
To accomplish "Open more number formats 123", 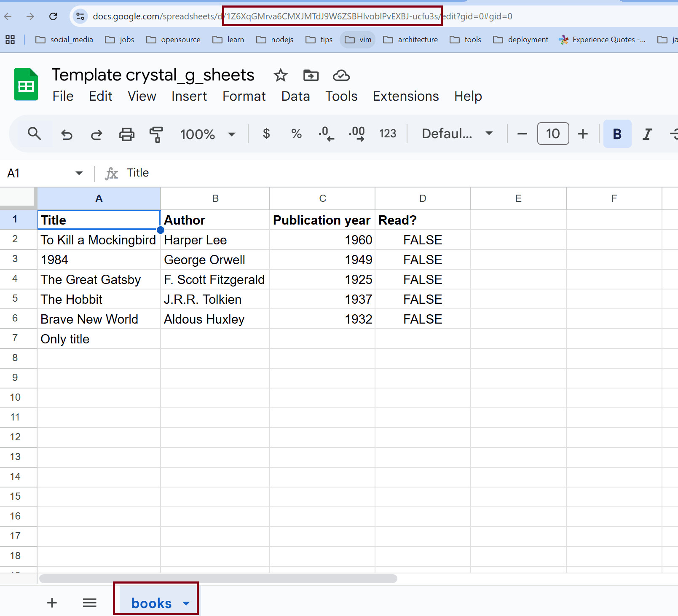I will pos(388,134).
